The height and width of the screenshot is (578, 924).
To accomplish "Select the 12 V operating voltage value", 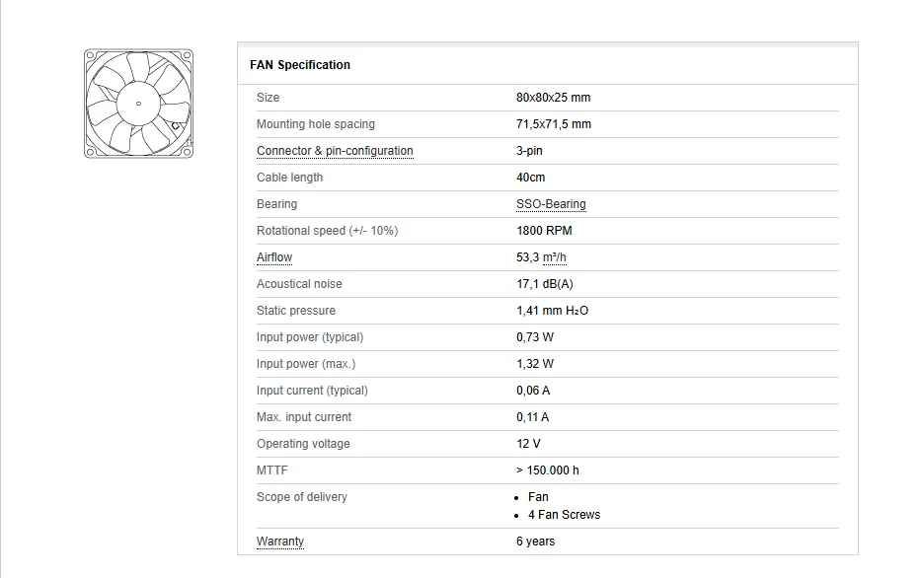I will point(528,444).
